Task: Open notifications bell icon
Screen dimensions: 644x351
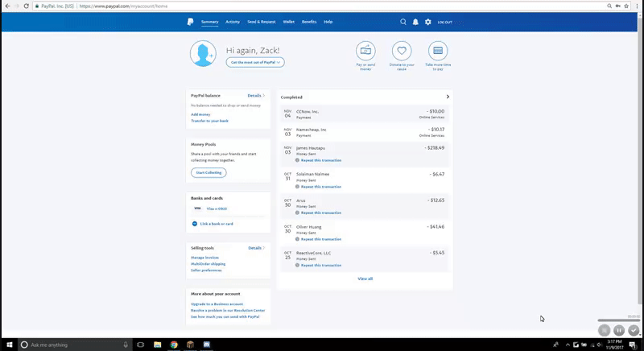Action: pos(415,22)
